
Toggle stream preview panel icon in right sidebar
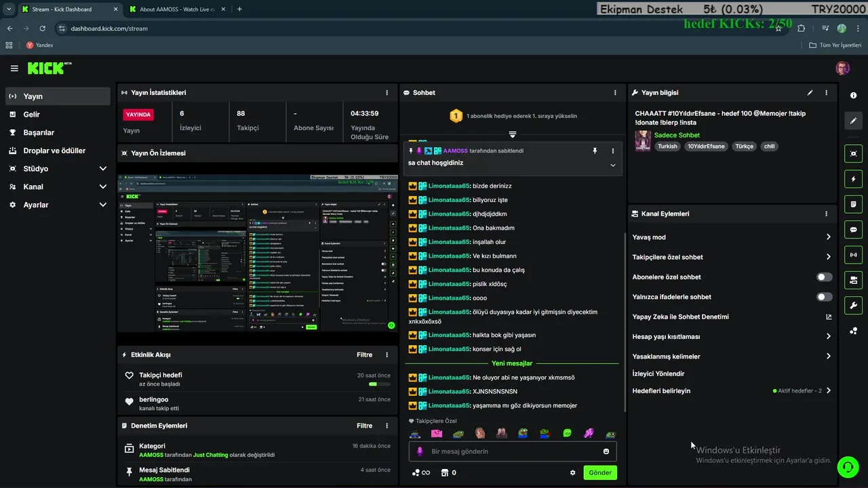point(854,153)
